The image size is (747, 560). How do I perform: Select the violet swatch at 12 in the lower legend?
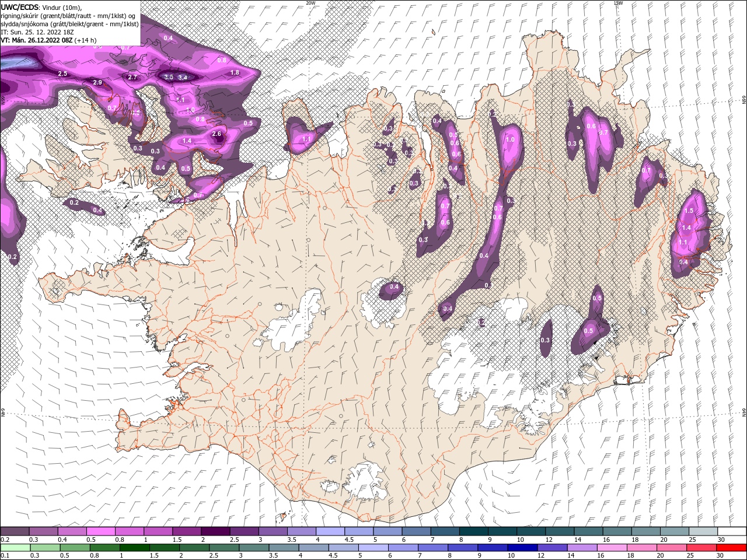(x=553, y=548)
